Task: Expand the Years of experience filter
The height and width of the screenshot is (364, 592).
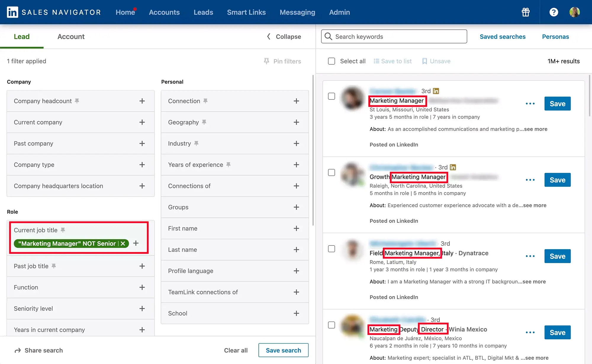Action: 296,165
